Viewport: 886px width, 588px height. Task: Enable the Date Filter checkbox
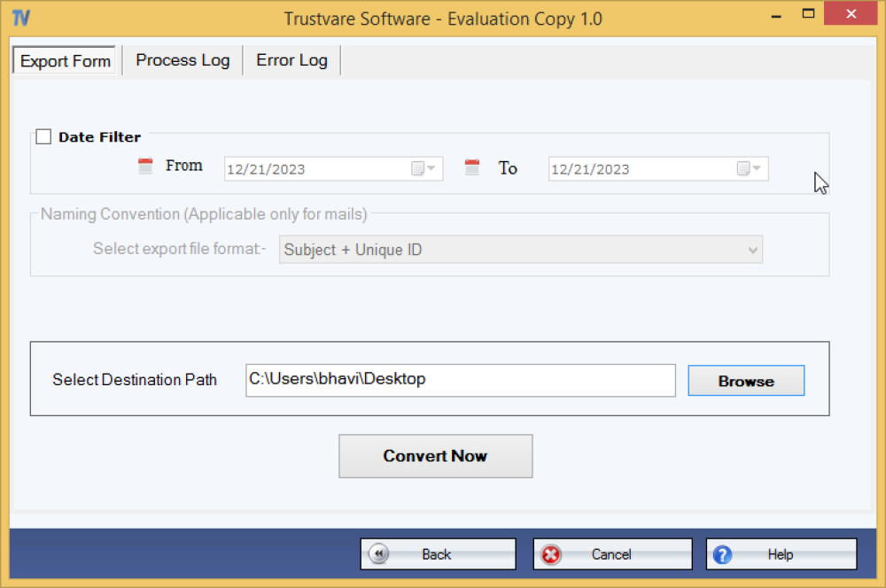[x=43, y=137]
